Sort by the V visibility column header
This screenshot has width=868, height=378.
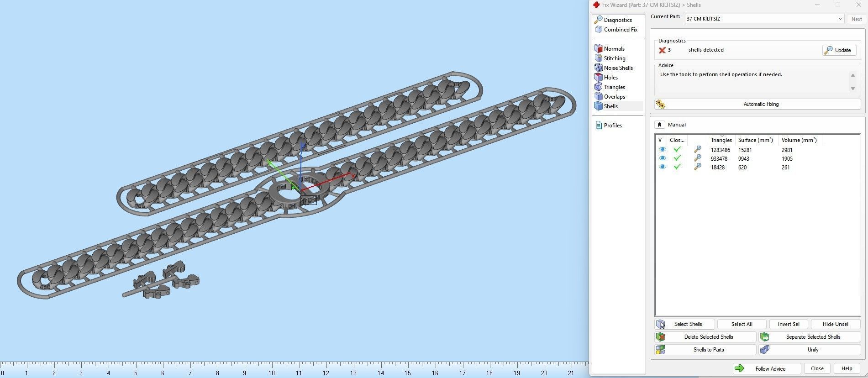point(661,140)
